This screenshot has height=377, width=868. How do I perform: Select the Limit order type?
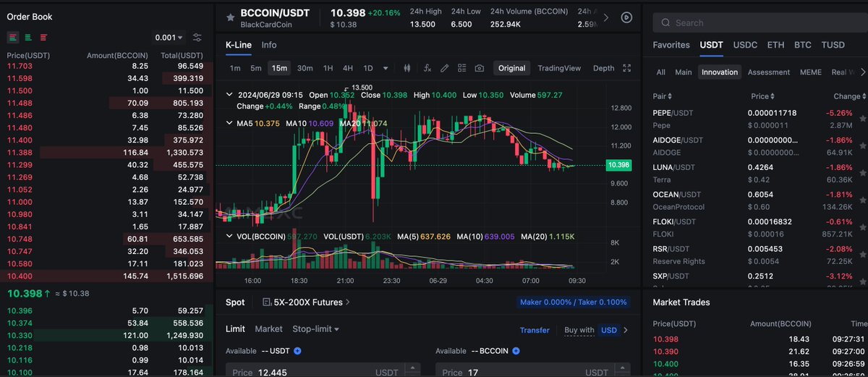coord(235,329)
